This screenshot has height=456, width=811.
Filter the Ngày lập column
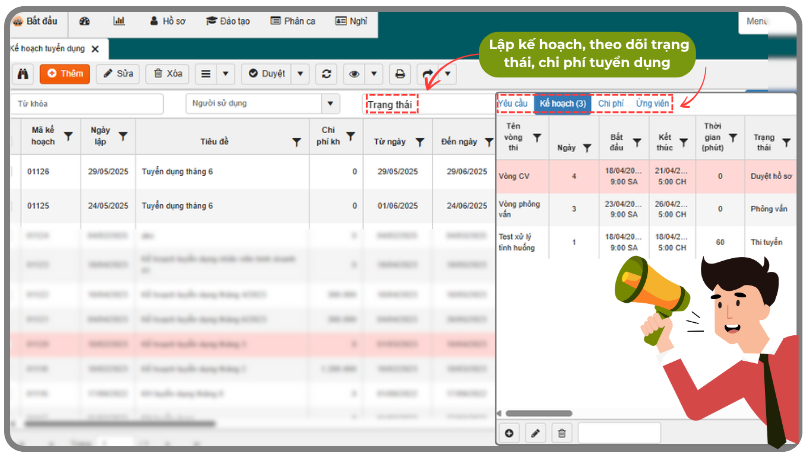tap(123, 136)
